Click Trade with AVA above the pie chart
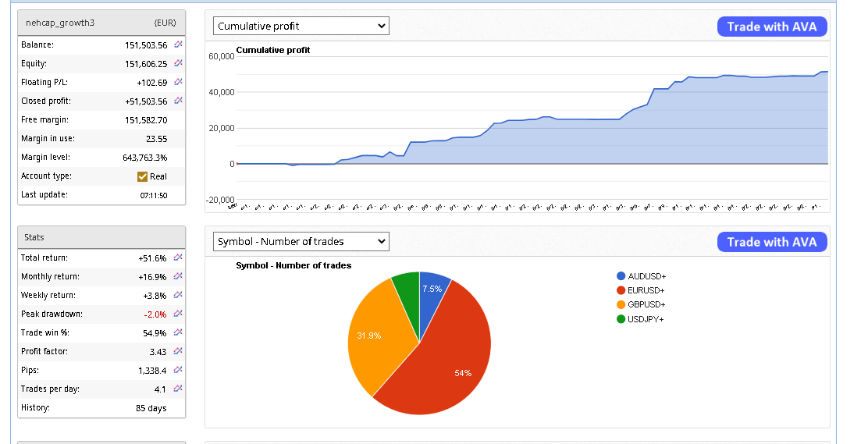 pos(771,242)
